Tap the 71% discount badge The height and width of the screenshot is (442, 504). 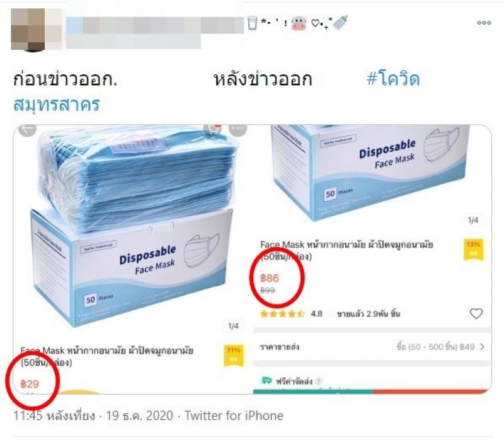[x=233, y=356]
